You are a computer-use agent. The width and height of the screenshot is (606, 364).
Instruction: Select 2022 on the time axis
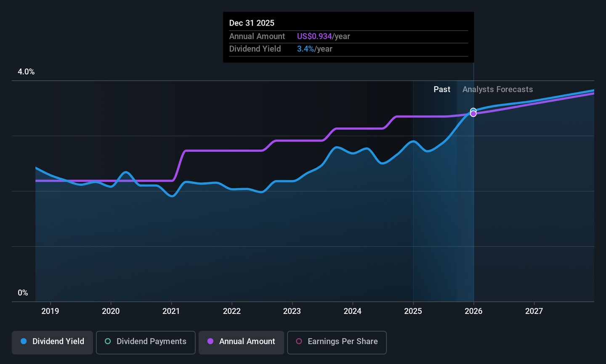click(x=231, y=311)
